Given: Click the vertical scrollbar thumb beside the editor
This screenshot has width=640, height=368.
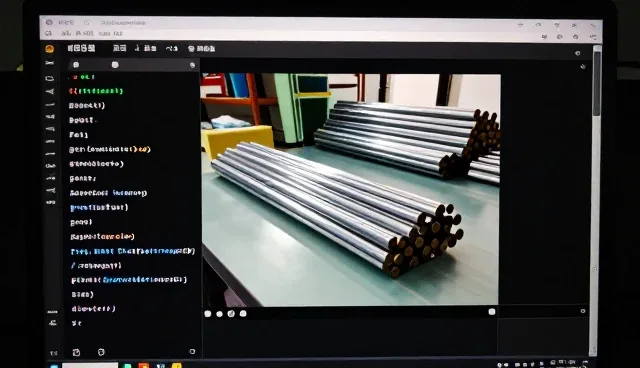Looking at the screenshot, I should (x=597, y=83).
